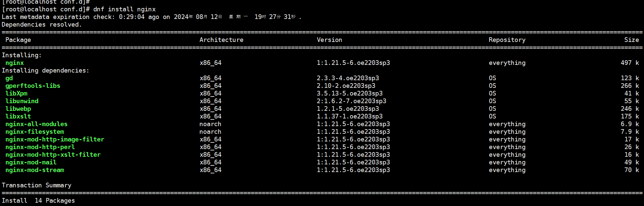The image size is (644, 206).
Task: Click the libxslt package name
Action: (18, 116)
